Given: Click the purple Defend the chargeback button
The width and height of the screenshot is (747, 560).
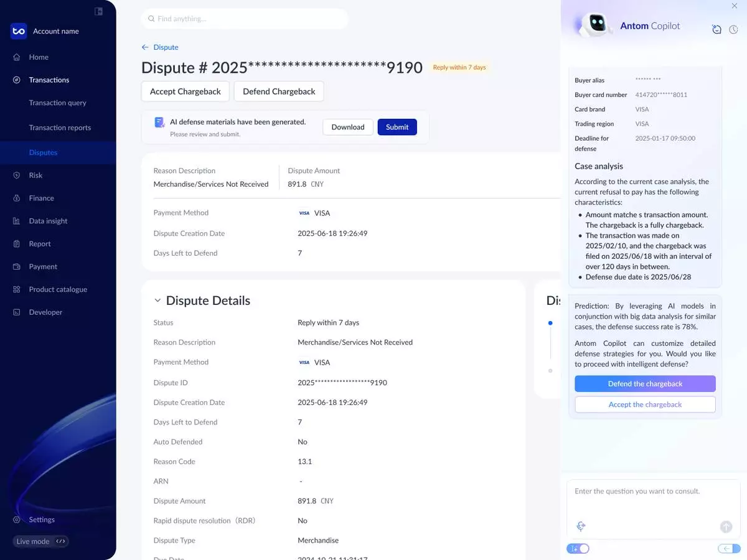Looking at the screenshot, I should point(645,384).
